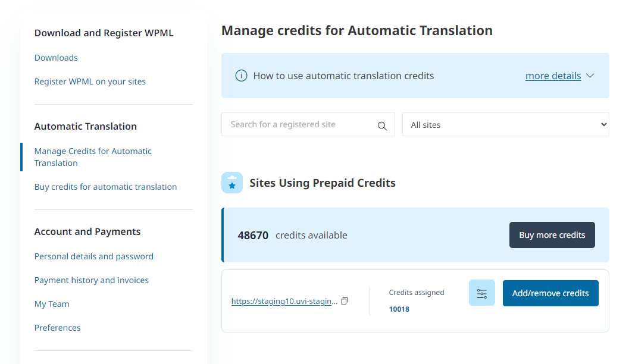
Task: Focus the registered site search field
Action: (x=301, y=125)
